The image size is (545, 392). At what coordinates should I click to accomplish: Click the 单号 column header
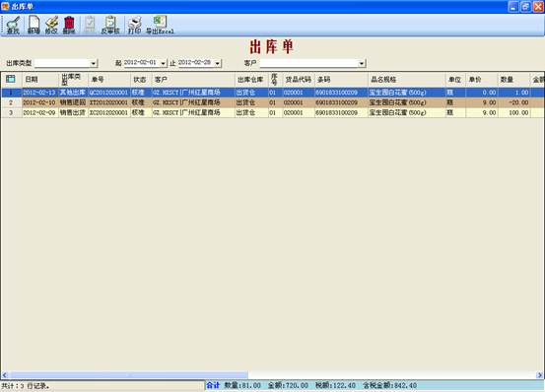[109, 80]
